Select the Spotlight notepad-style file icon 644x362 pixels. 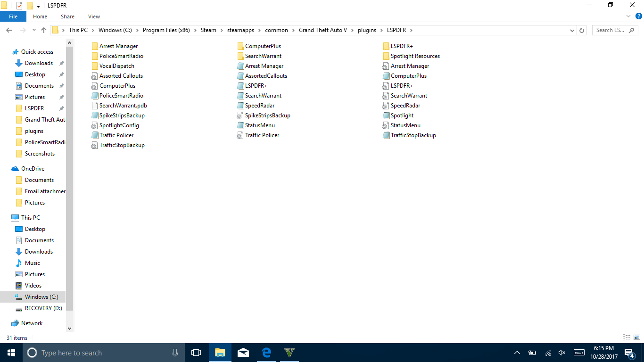386,115
